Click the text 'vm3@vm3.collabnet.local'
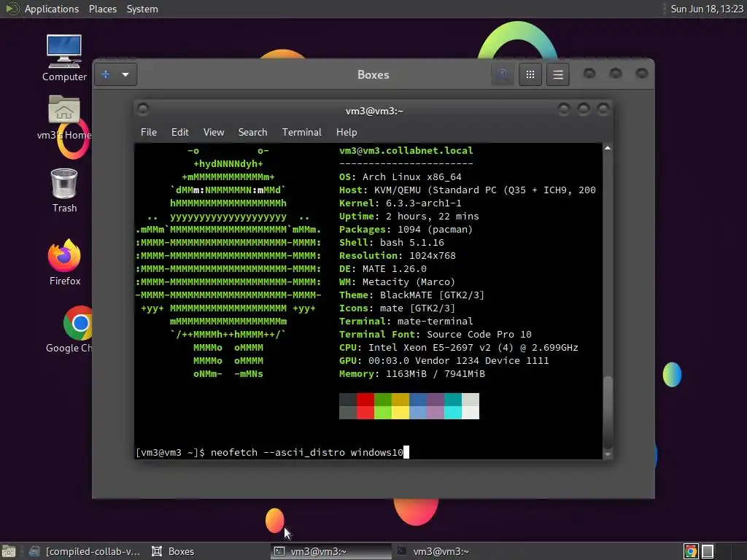The image size is (747, 560). tap(406, 150)
